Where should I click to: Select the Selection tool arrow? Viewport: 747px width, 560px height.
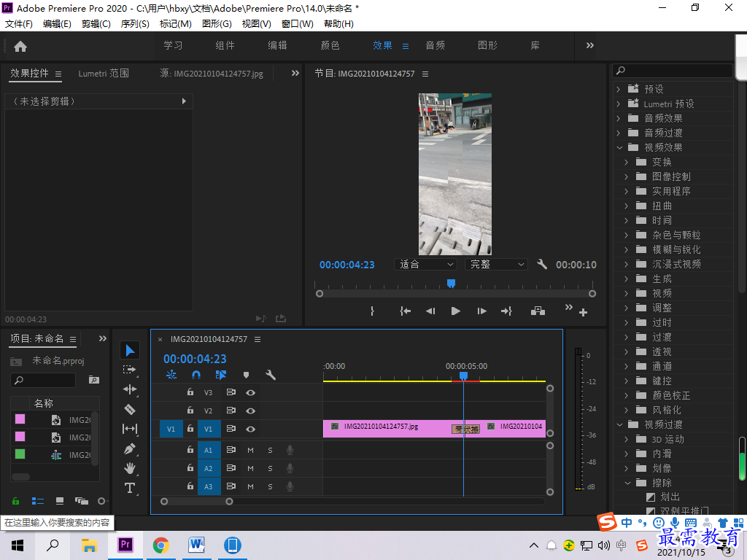pyautogui.click(x=130, y=351)
